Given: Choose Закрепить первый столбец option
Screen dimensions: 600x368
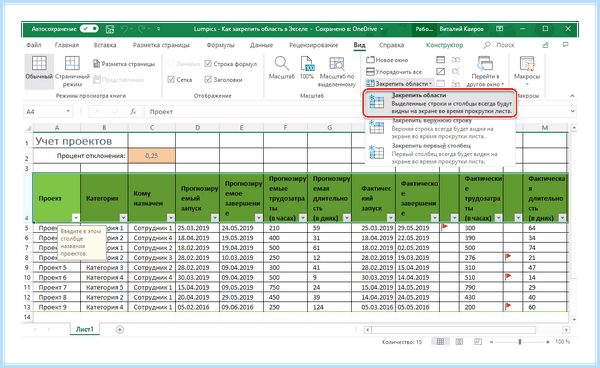Looking at the screenshot, I should pyautogui.click(x=440, y=154).
